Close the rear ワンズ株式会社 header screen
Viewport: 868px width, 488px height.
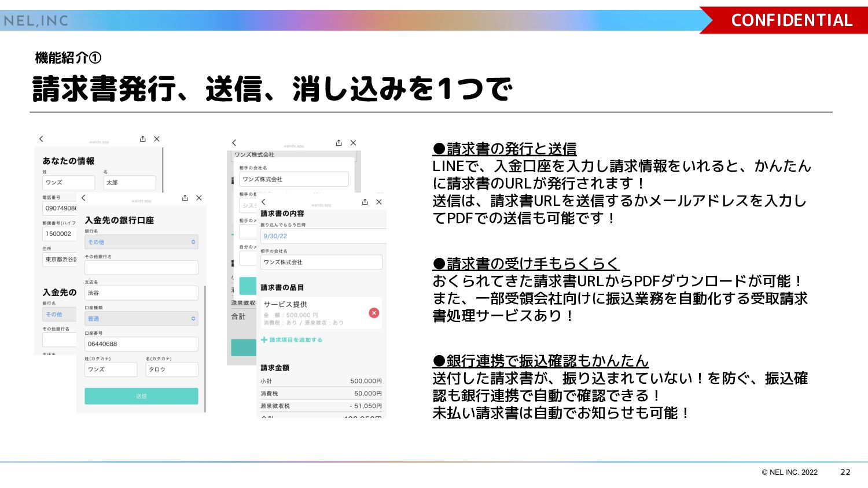[x=354, y=143]
